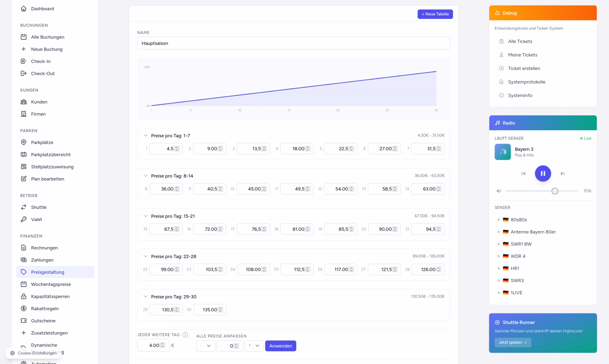The width and height of the screenshot is (609, 364).
Task: Select the Antenne Bayern 80er station
Action: click(543, 232)
